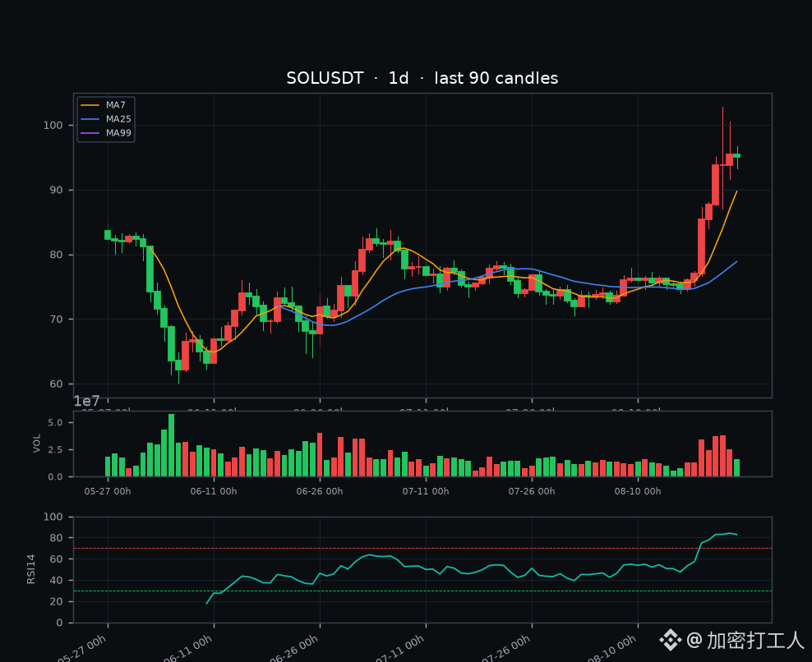Select the MA99 legend entry
The height and width of the screenshot is (662, 812).
(106, 133)
